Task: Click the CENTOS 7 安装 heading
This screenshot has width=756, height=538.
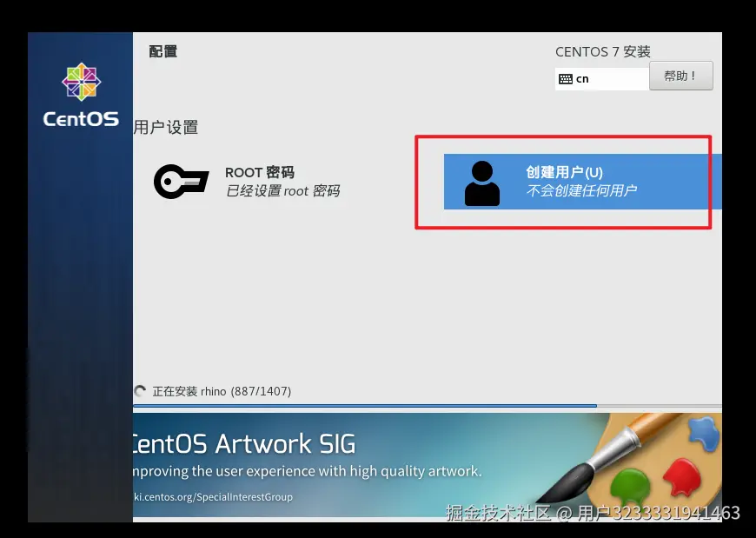Action: (603, 51)
